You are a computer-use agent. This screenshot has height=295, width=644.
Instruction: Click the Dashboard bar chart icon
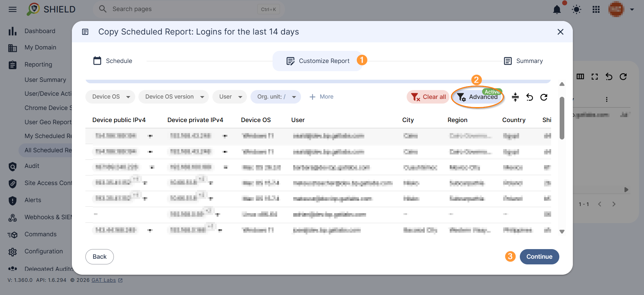[12, 31]
